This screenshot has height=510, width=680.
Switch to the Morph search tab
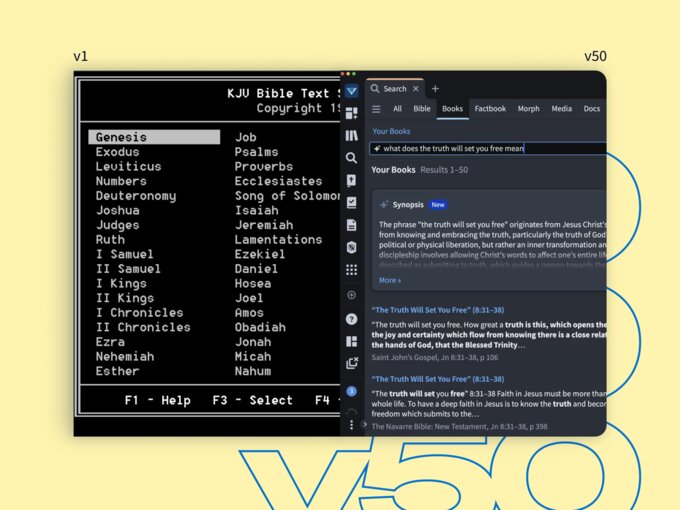(528, 109)
